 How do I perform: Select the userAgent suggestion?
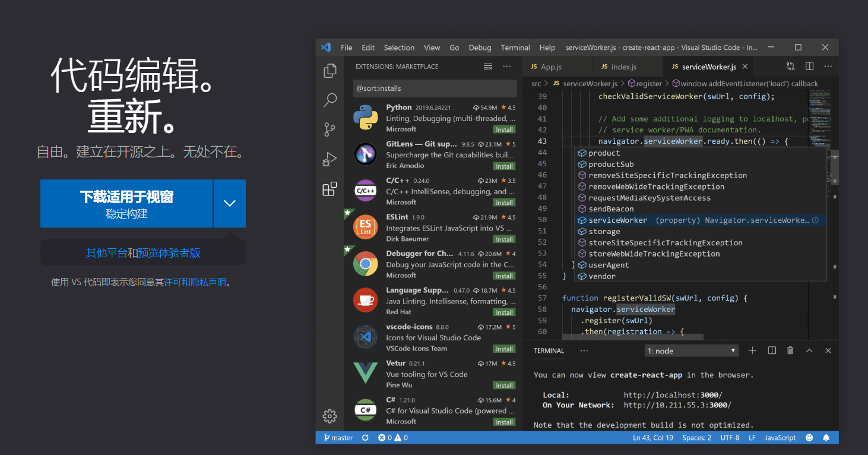tap(702, 265)
